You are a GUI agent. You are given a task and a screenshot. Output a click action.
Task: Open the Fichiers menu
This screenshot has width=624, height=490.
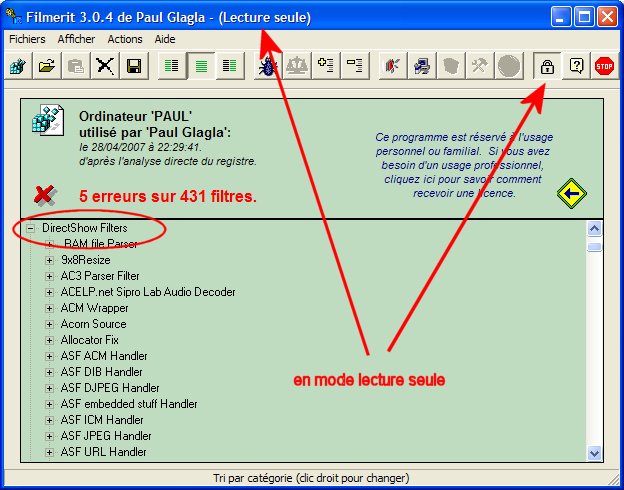pyautogui.click(x=27, y=39)
